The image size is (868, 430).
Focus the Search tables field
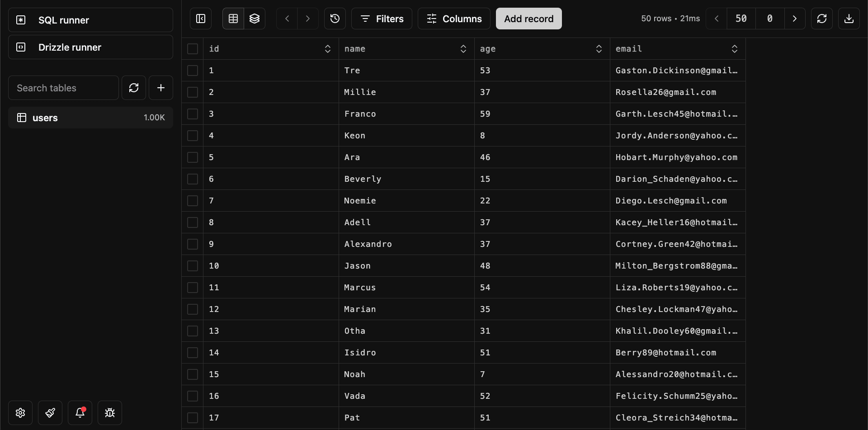point(63,88)
